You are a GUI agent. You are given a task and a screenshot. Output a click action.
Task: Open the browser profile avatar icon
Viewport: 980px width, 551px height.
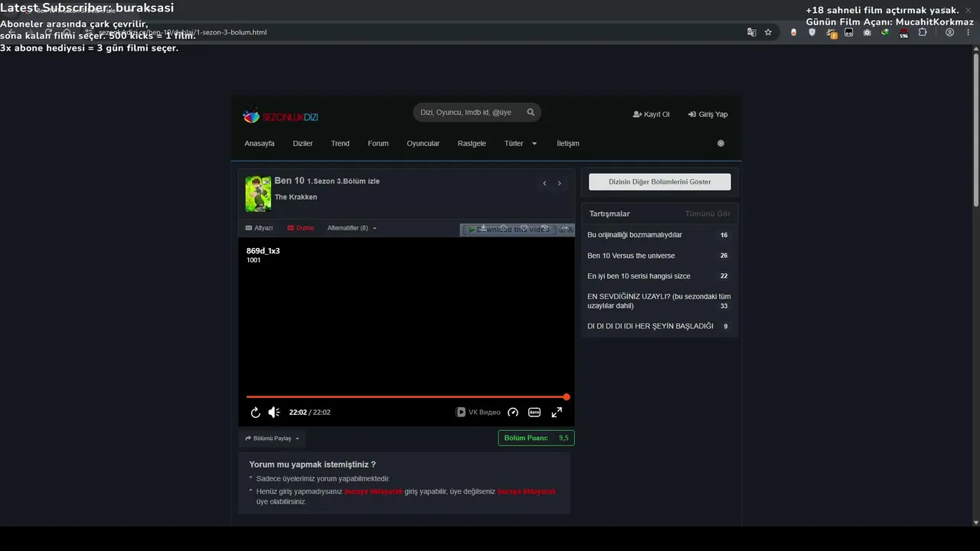[x=949, y=32]
